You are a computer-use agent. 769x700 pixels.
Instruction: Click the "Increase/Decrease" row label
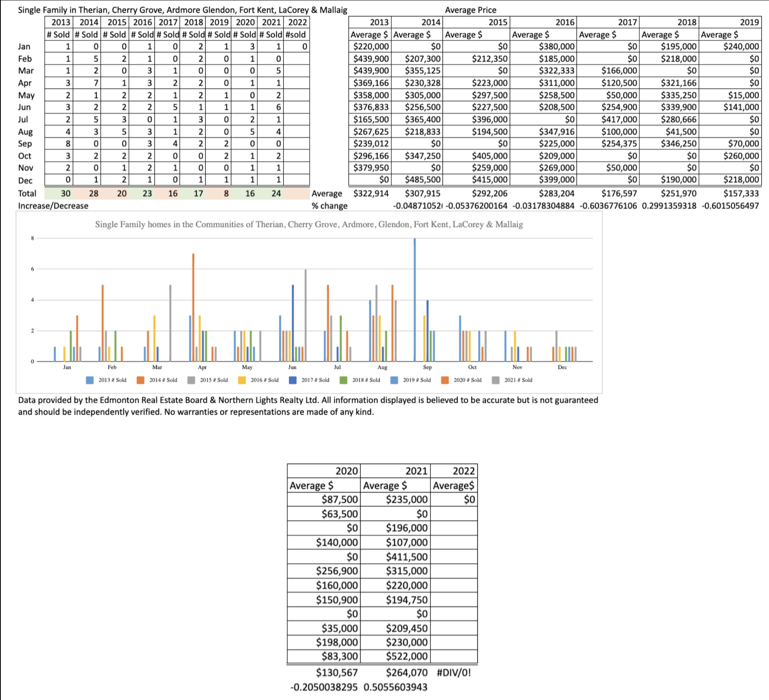pyautogui.click(x=53, y=206)
